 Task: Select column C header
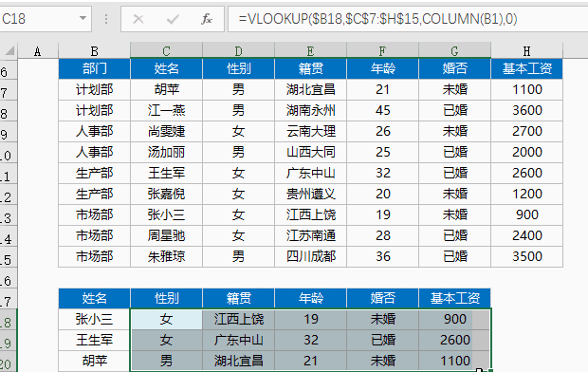[166, 51]
